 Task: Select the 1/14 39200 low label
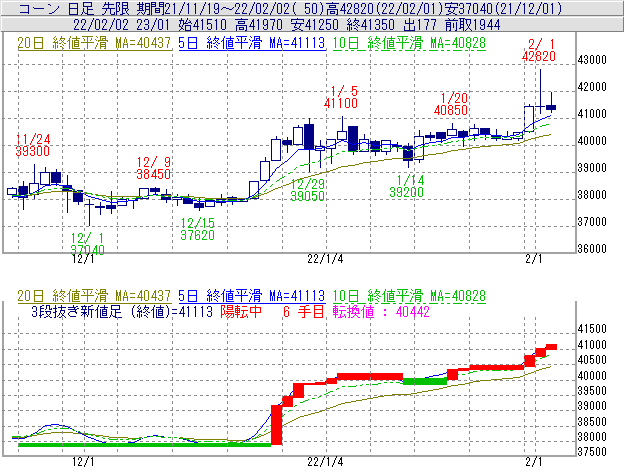pos(407,186)
